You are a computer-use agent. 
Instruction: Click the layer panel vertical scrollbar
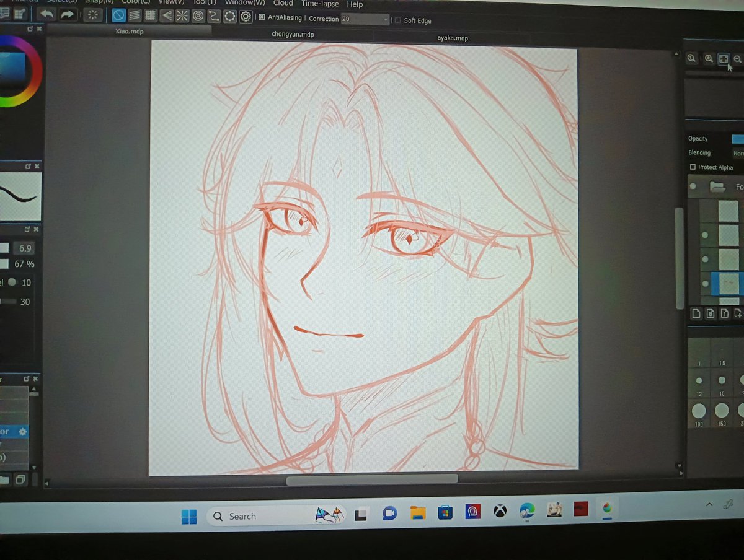(680, 257)
